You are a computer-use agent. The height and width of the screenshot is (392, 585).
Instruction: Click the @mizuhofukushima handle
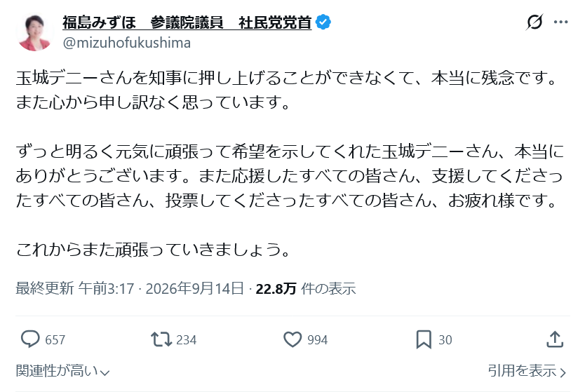click(127, 43)
